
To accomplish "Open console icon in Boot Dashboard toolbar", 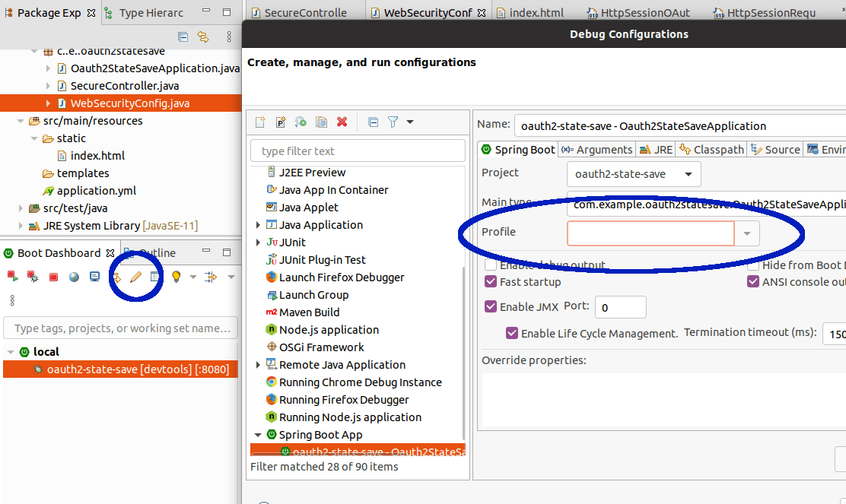I will 94,277.
